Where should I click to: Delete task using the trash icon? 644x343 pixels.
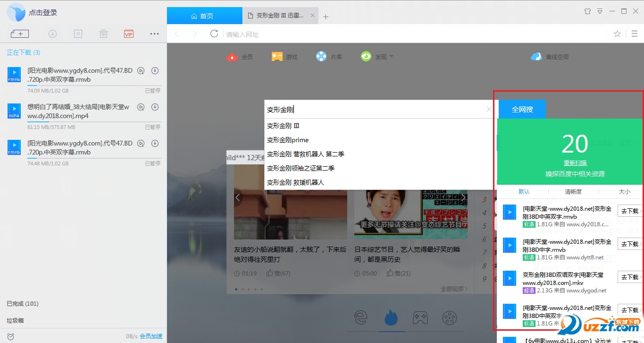coord(104,34)
